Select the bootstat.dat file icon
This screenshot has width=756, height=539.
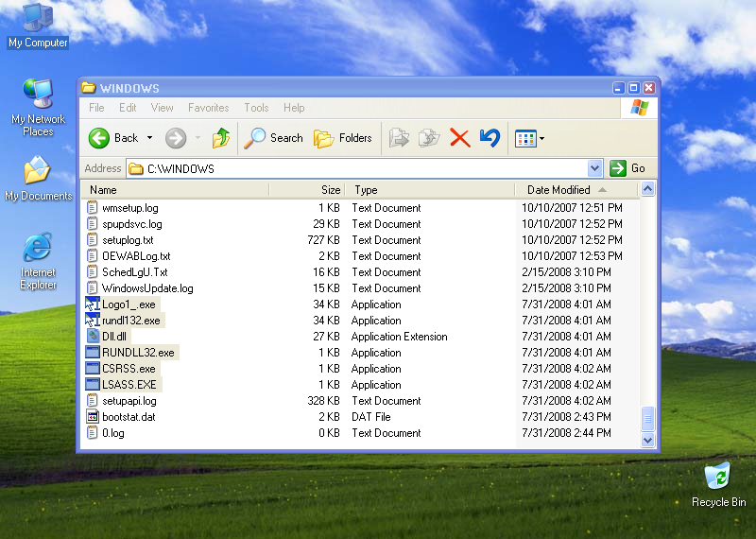click(92, 417)
